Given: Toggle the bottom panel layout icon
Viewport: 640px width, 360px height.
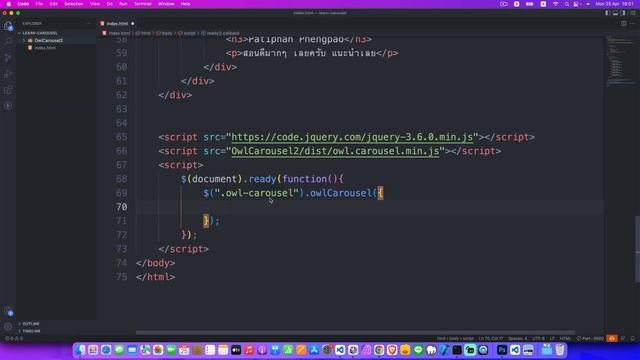Looking at the screenshot, I should (615, 13).
